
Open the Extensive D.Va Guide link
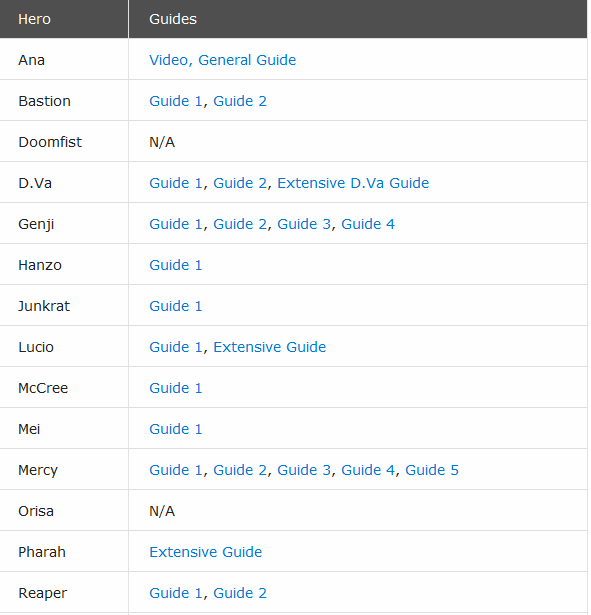click(353, 183)
